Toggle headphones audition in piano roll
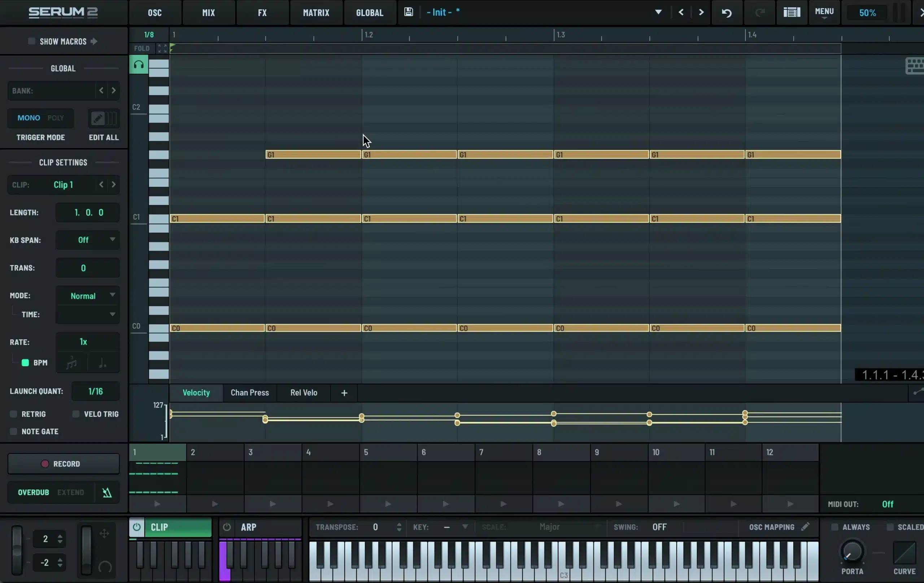This screenshot has width=924, height=583. 139,65
